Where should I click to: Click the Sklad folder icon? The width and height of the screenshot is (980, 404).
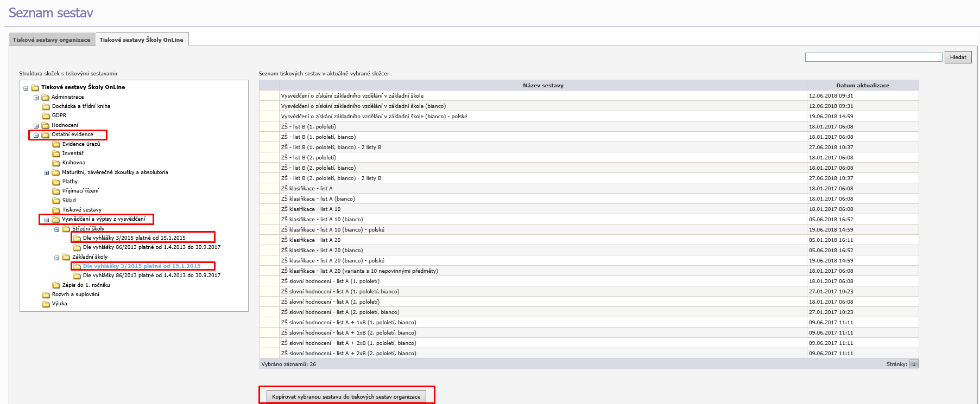tap(56, 201)
